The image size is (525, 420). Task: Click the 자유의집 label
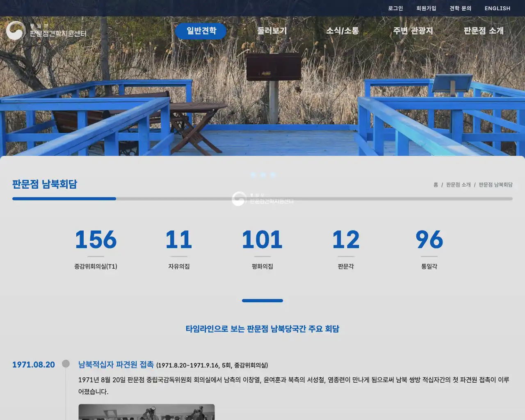pos(179,266)
